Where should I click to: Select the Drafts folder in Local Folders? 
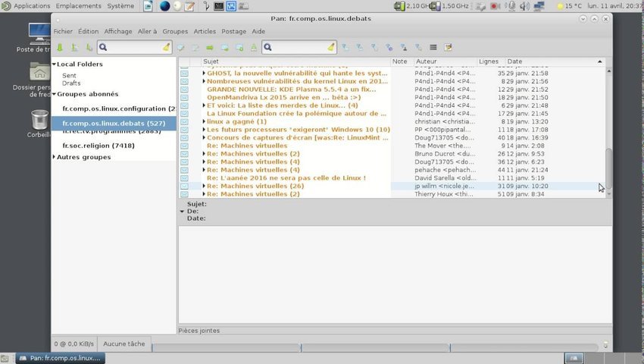[x=71, y=83]
